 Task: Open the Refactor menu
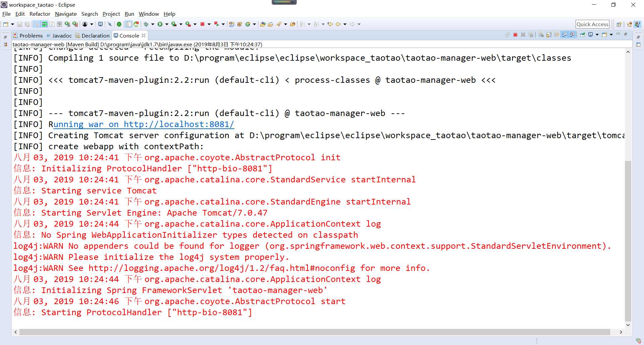pyautogui.click(x=40, y=14)
